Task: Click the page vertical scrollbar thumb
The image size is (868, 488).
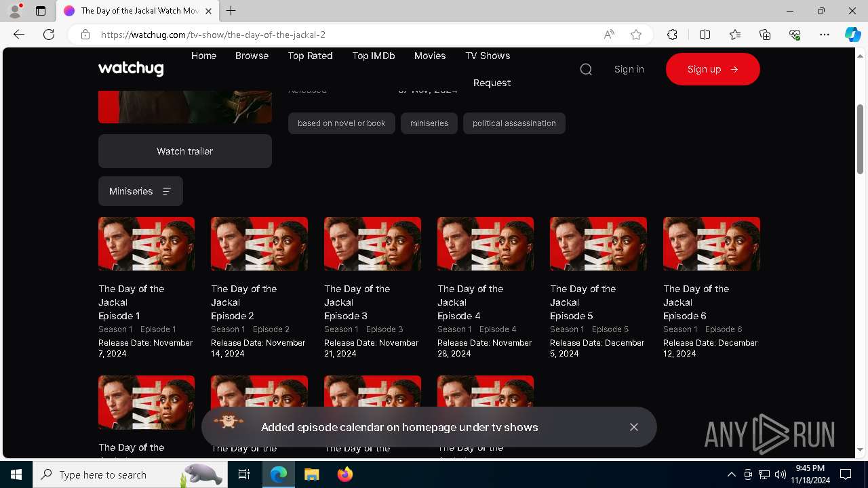Action: tap(860, 139)
